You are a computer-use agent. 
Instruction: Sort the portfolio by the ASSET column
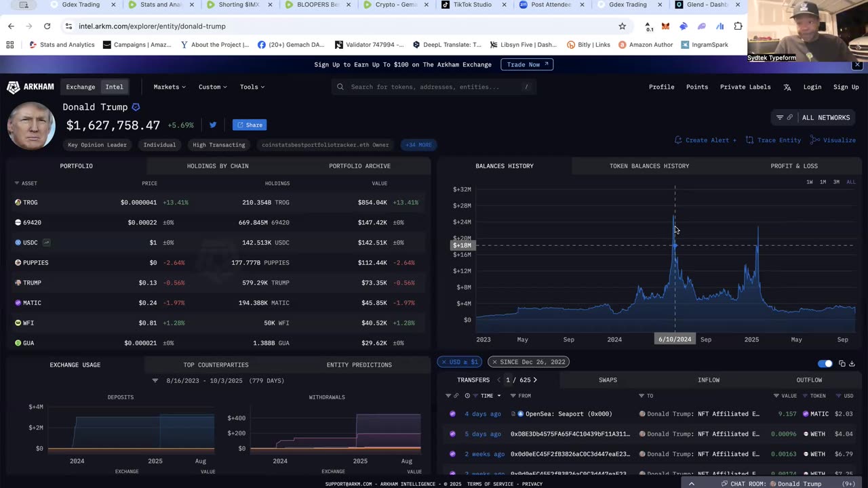[x=26, y=184]
